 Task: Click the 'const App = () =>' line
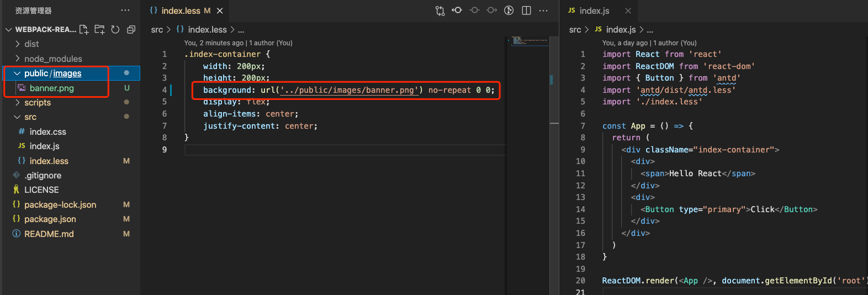(x=648, y=126)
